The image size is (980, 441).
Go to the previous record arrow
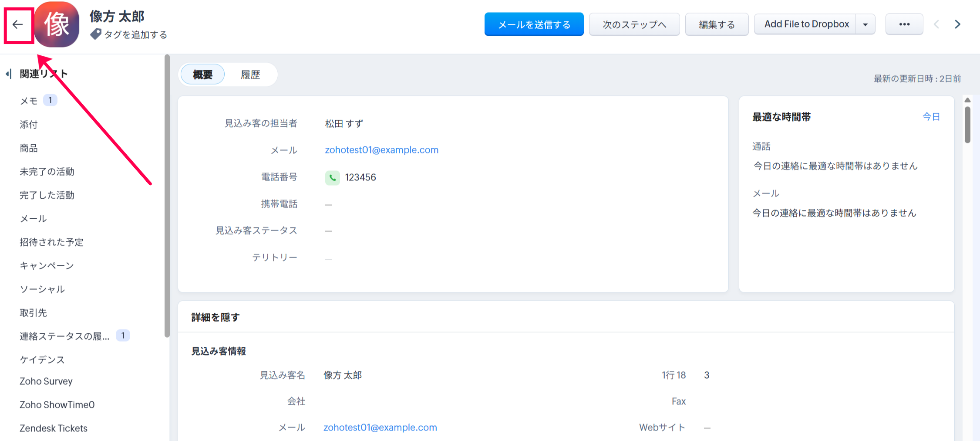pyautogui.click(x=936, y=24)
